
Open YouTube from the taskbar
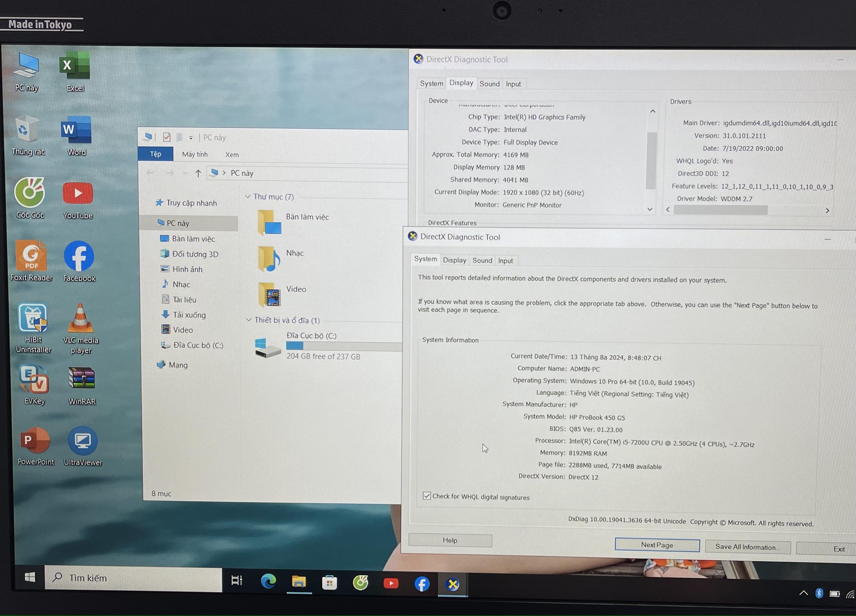coord(391,584)
